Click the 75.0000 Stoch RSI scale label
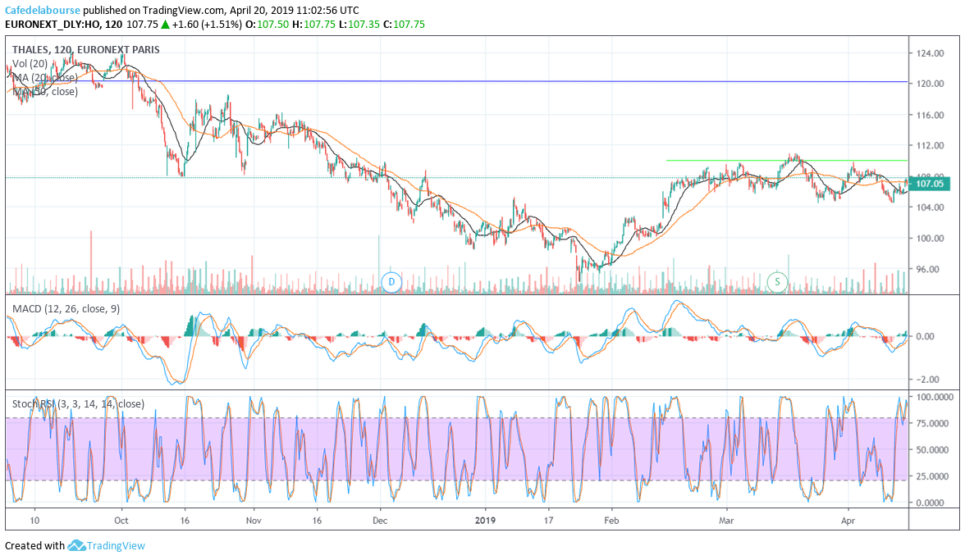The width and height of the screenshot is (965, 560). [x=933, y=423]
